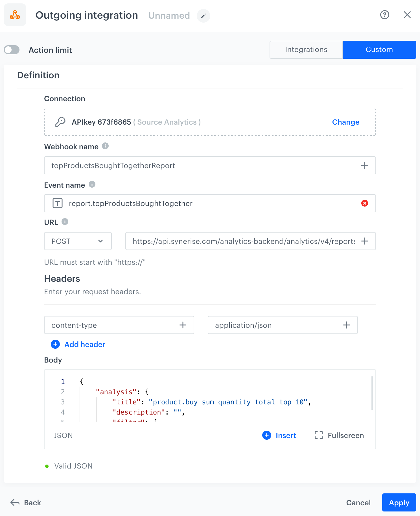Click info icon next to Webhook name

[105, 146]
